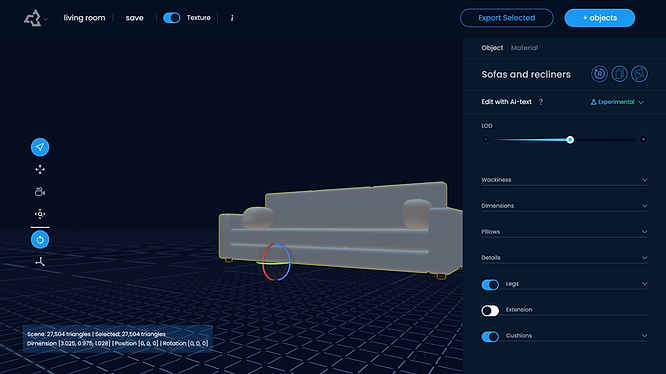
Task: Enable the Extension switch
Action: click(x=490, y=310)
